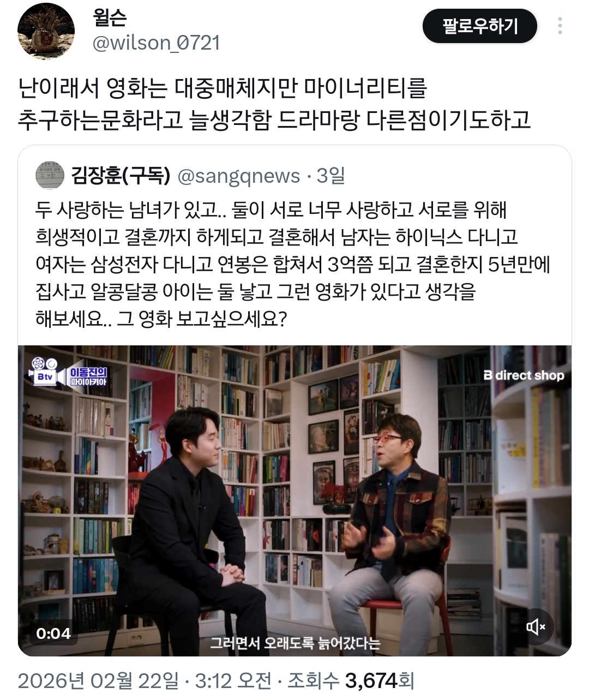Play the embedded interview video
Image resolution: width=589 pixels, height=700 pixels.
point(294,500)
